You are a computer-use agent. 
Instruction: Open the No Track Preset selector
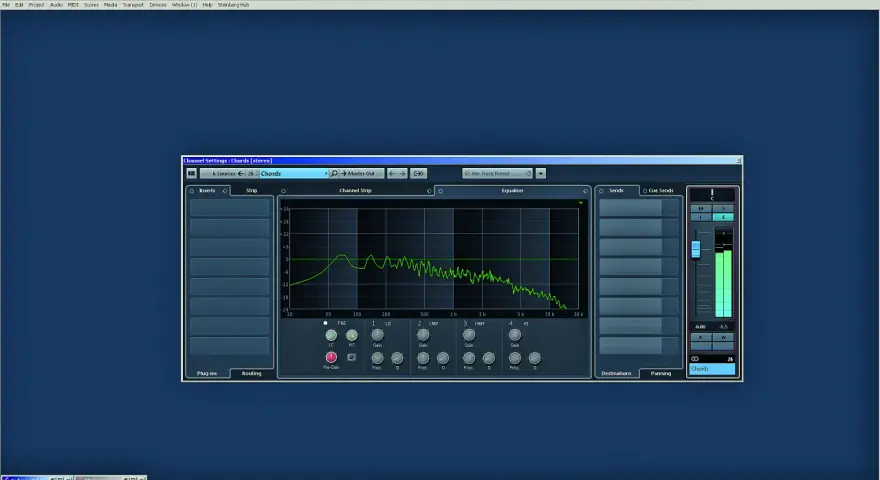[x=497, y=173]
